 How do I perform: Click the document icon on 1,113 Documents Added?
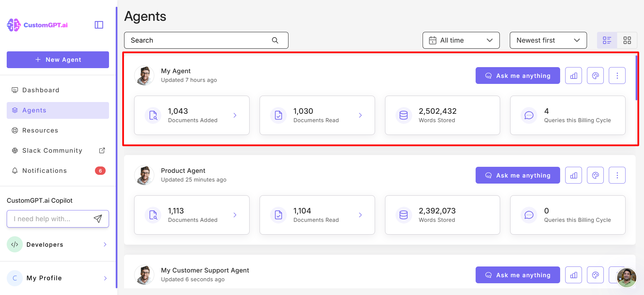[153, 215]
